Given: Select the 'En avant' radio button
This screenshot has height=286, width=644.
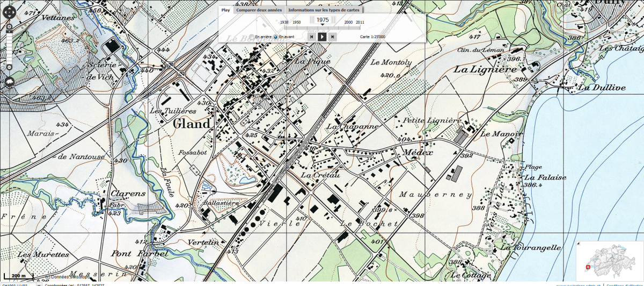Looking at the screenshot, I should [276, 37].
